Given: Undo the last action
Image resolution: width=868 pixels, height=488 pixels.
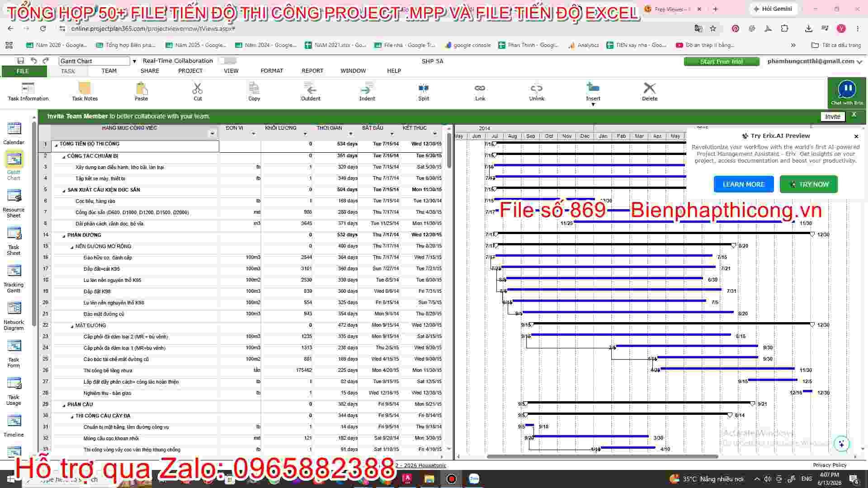Looking at the screenshot, I should point(33,61).
